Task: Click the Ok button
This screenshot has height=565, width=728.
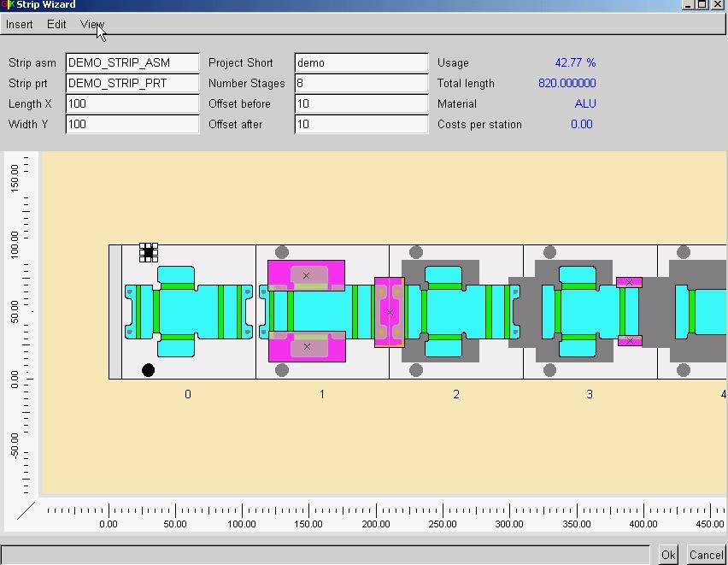Action: click(x=668, y=555)
